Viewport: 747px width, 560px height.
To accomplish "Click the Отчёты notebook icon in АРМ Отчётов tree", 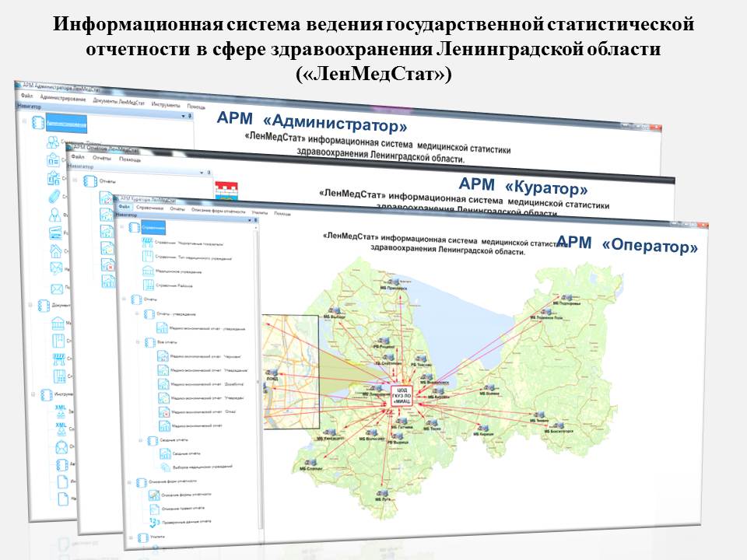I will point(90,181).
